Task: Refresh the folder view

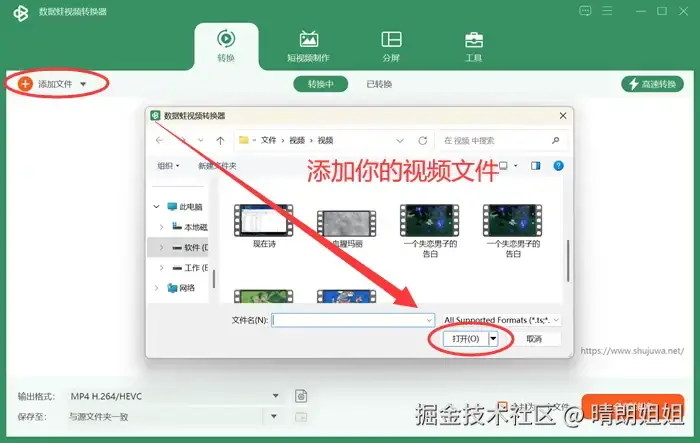Action: click(x=422, y=141)
